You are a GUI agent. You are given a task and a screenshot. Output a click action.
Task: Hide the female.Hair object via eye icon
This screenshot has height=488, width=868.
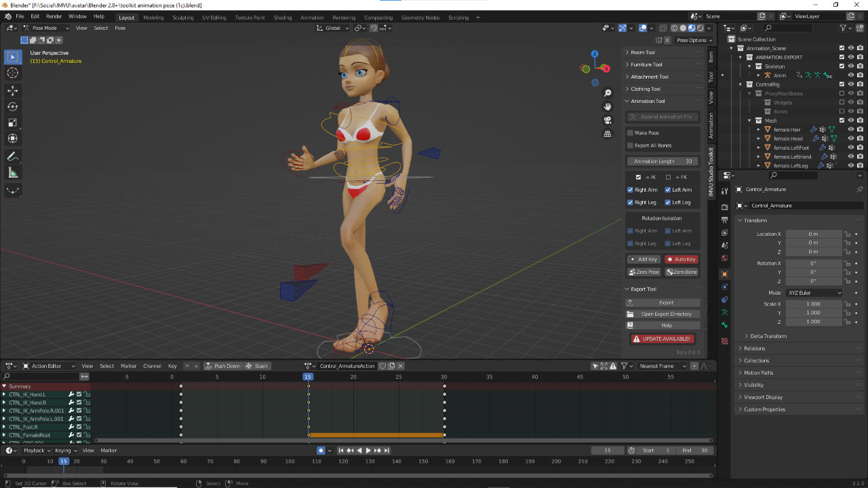click(850, 129)
